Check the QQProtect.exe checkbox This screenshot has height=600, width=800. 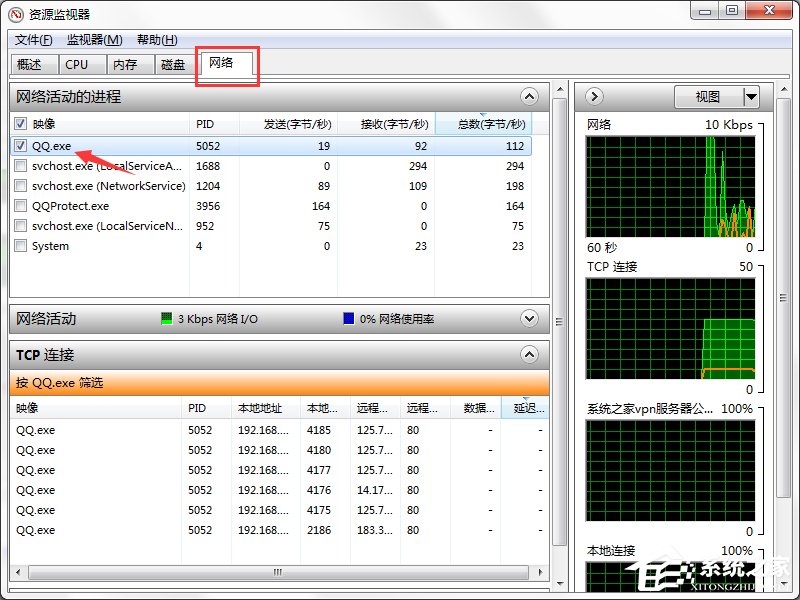(x=22, y=205)
